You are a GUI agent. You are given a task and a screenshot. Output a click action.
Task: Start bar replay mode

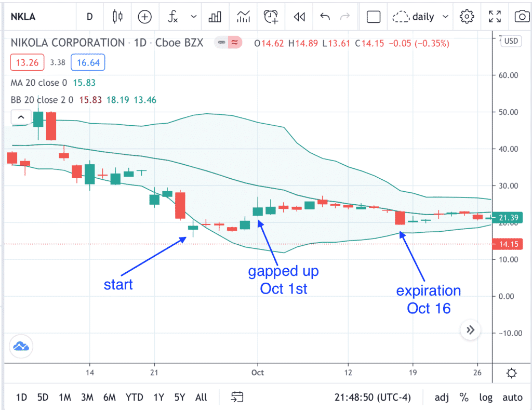click(x=299, y=16)
